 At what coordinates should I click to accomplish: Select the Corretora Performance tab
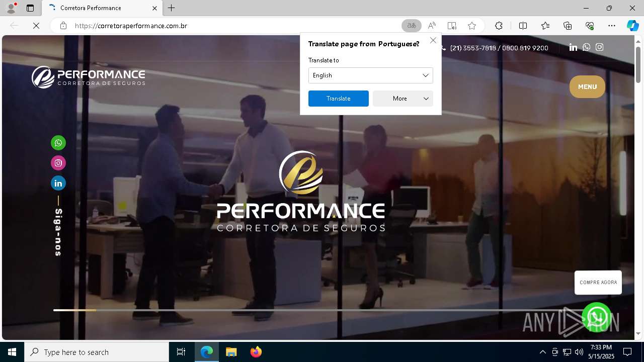coord(103,8)
